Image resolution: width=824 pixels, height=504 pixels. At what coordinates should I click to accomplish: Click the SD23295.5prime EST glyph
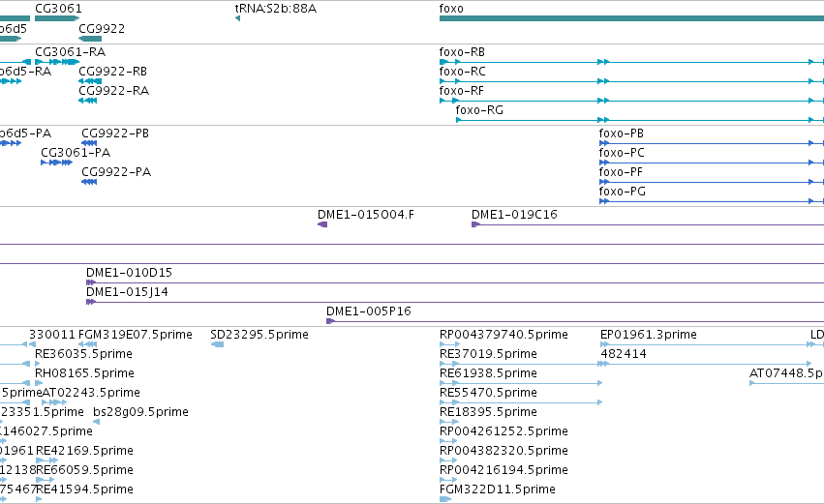pos(217,344)
